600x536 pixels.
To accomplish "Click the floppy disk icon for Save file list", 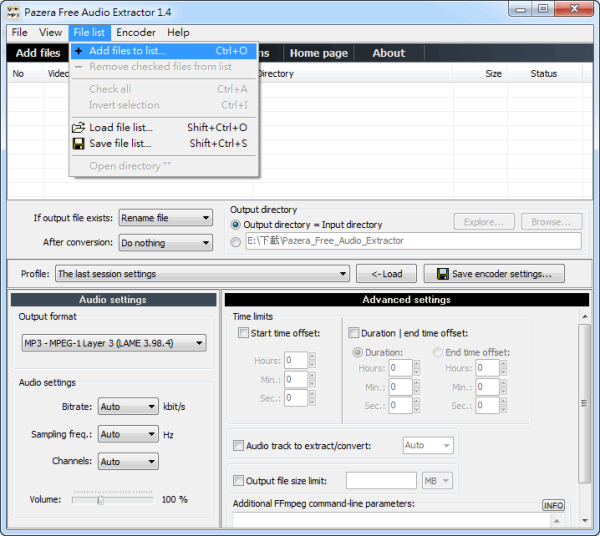I will coord(78,144).
